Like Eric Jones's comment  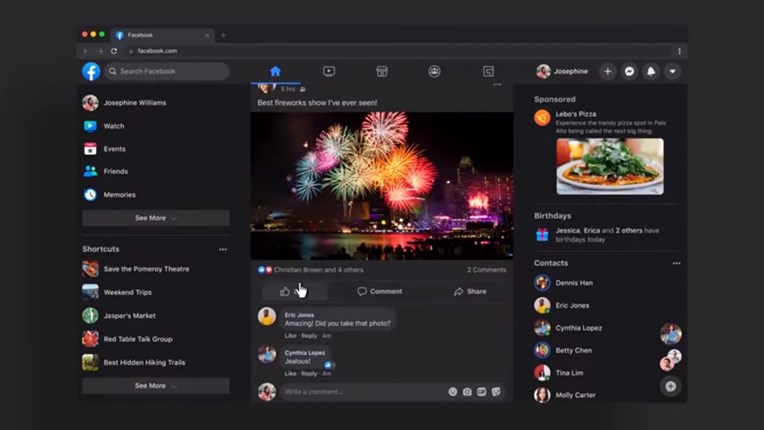point(289,336)
